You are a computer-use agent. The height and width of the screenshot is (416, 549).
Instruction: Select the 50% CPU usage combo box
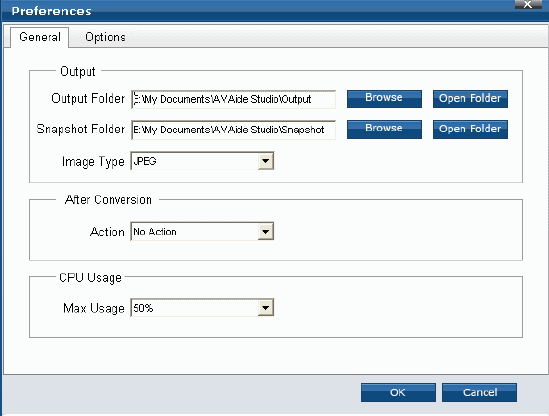[x=202, y=308]
